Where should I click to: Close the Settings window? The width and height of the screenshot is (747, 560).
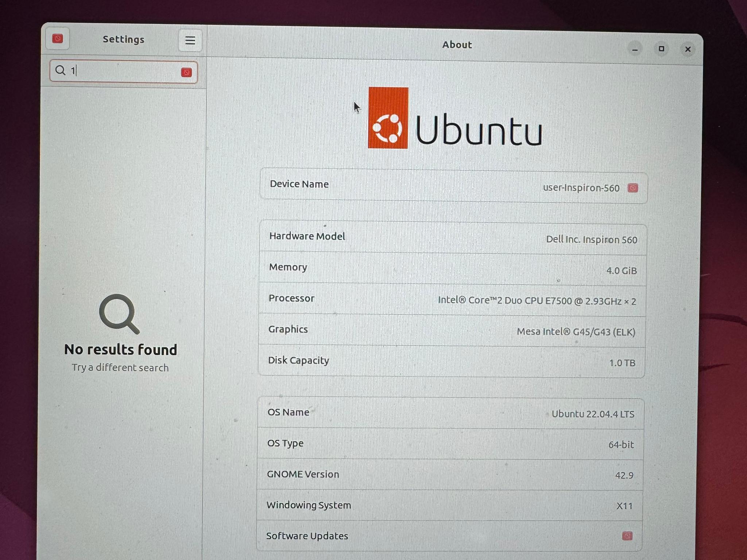coord(688,49)
